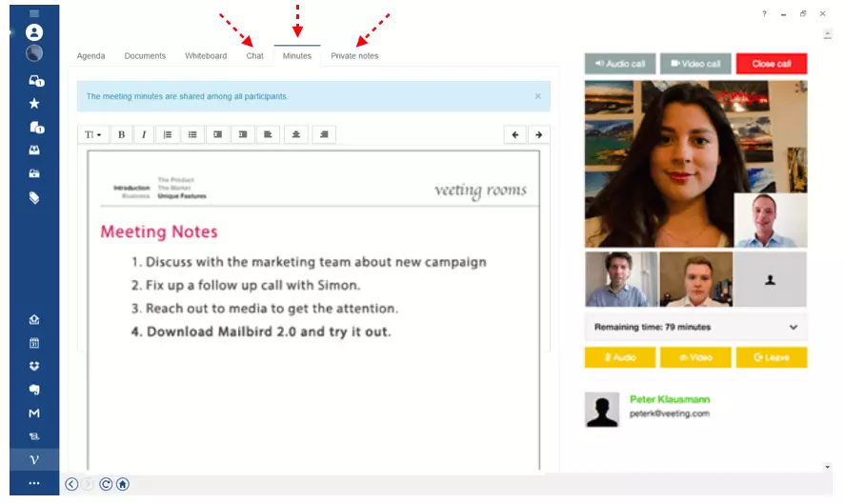The width and height of the screenshot is (845, 504).
Task: Click Peter Klausmann's silhouette avatar
Action: 602,410
